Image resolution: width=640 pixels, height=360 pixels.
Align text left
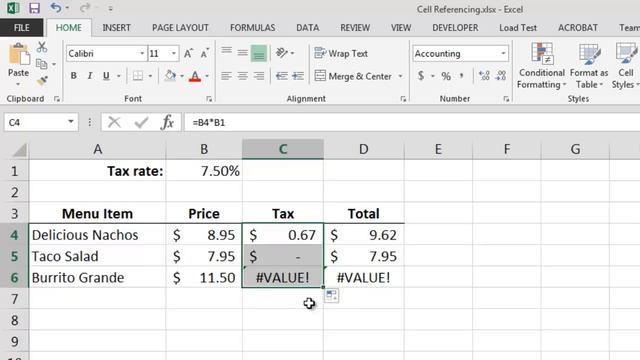click(227, 76)
